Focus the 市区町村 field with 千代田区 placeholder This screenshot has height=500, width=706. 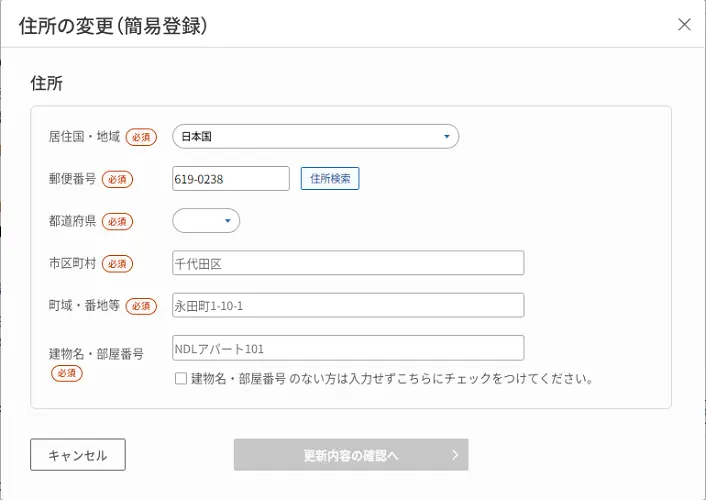click(348, 263)
